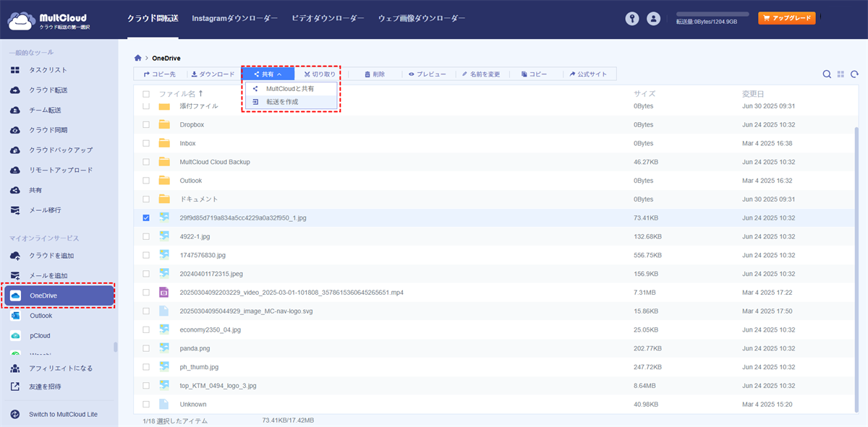Choose 転送を作成 from share menu

(282, 102)
